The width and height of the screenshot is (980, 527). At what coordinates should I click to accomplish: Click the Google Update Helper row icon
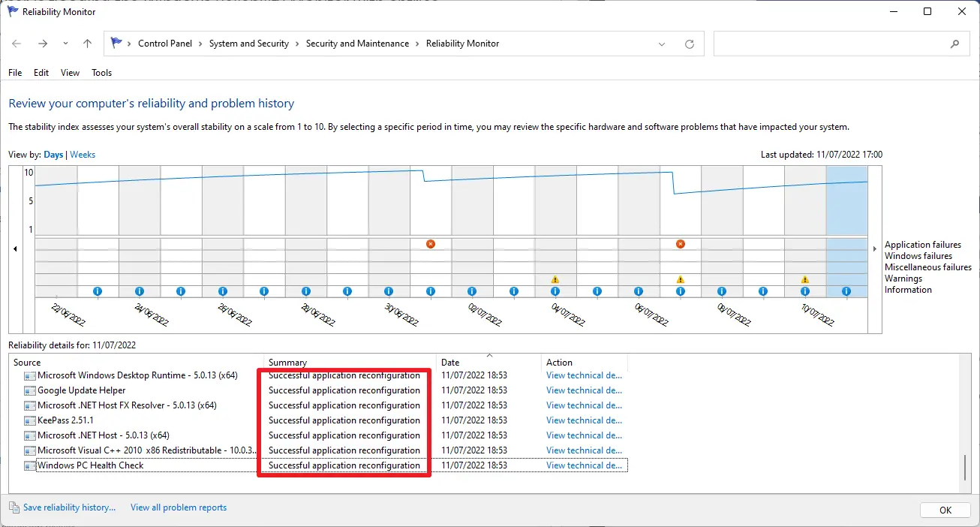click(30, 390)
